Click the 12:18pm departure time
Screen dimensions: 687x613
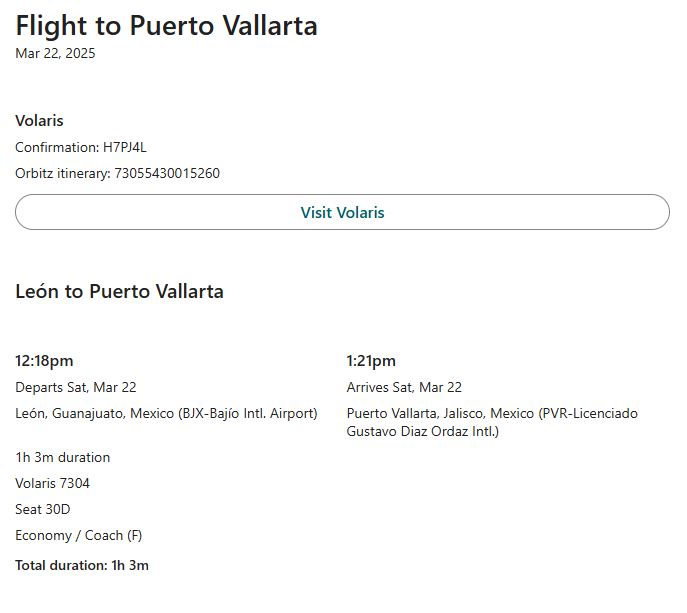[44, 361]
